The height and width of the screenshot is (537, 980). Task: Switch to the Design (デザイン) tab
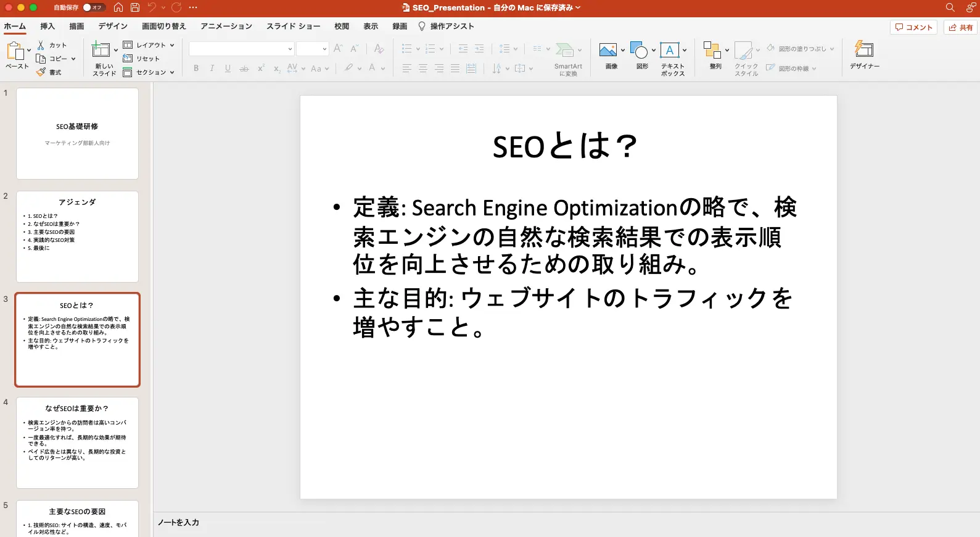113,26
